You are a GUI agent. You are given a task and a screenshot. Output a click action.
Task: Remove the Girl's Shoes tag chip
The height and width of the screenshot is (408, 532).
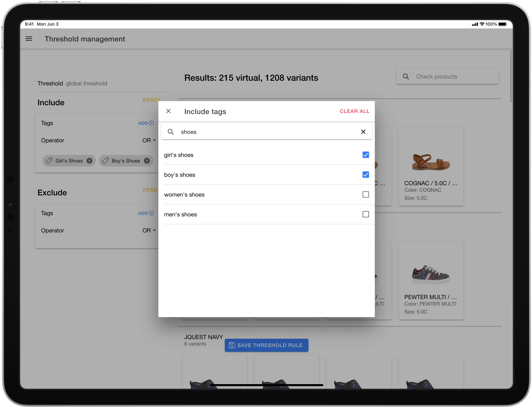click(89, 161)
